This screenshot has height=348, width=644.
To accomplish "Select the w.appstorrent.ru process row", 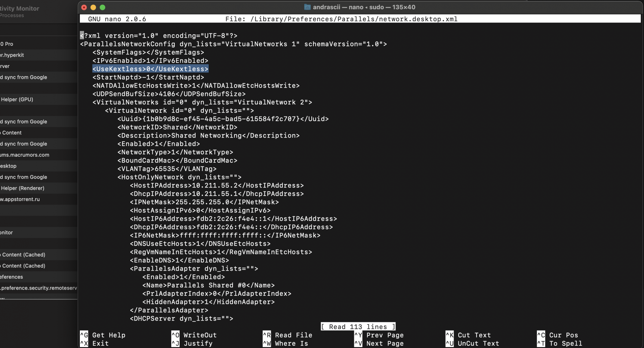I will [19, 199].
